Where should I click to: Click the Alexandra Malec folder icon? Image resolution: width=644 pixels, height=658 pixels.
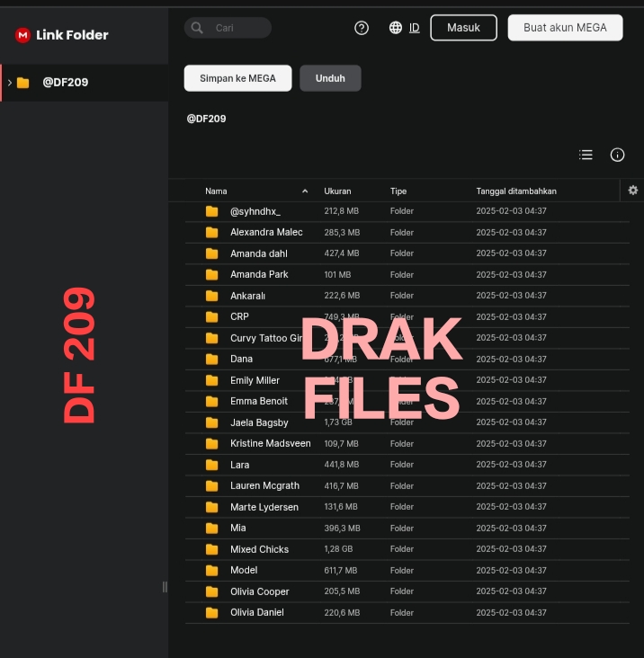click(x=212, y=233)
